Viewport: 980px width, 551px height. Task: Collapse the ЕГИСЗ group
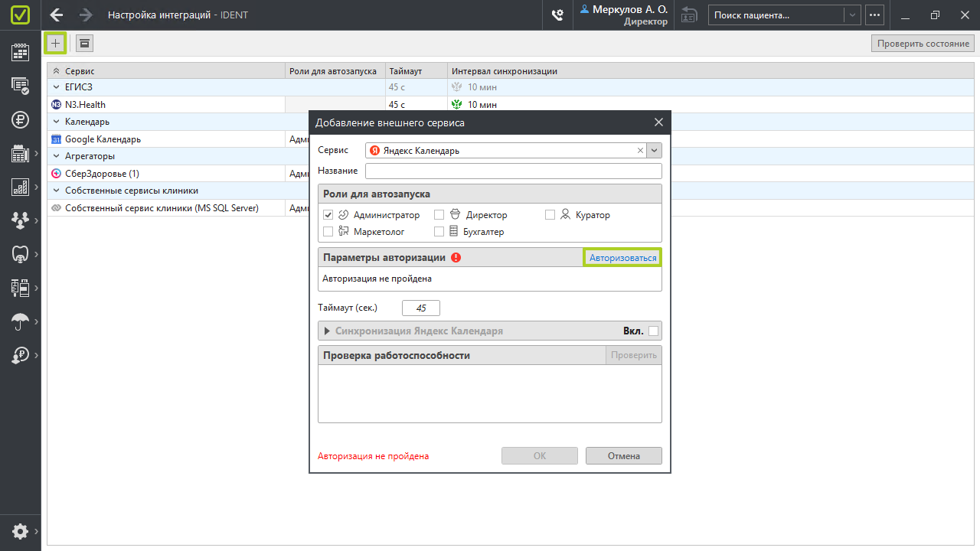(x=57, y=87)
